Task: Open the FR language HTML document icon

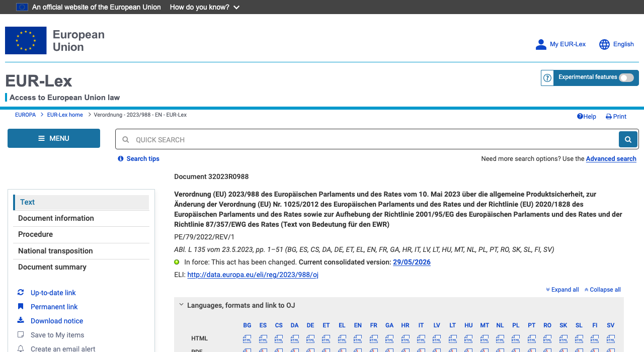Action: 374,339
